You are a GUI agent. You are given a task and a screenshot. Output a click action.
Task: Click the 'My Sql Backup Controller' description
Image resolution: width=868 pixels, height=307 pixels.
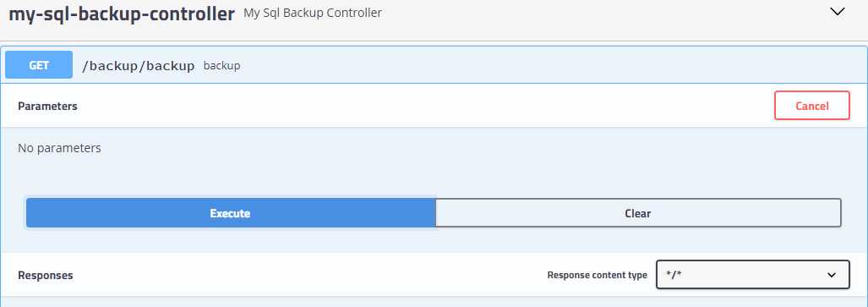tap(313, 13)
